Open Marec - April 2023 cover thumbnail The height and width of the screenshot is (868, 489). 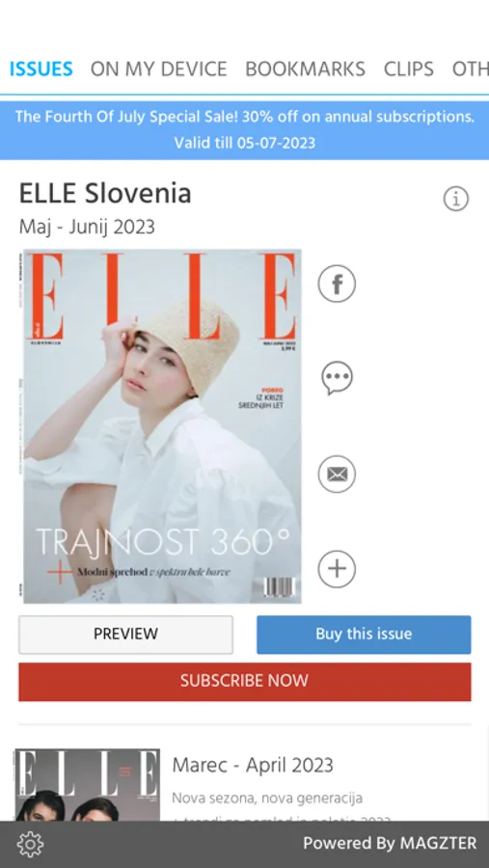tap(88, 785)
